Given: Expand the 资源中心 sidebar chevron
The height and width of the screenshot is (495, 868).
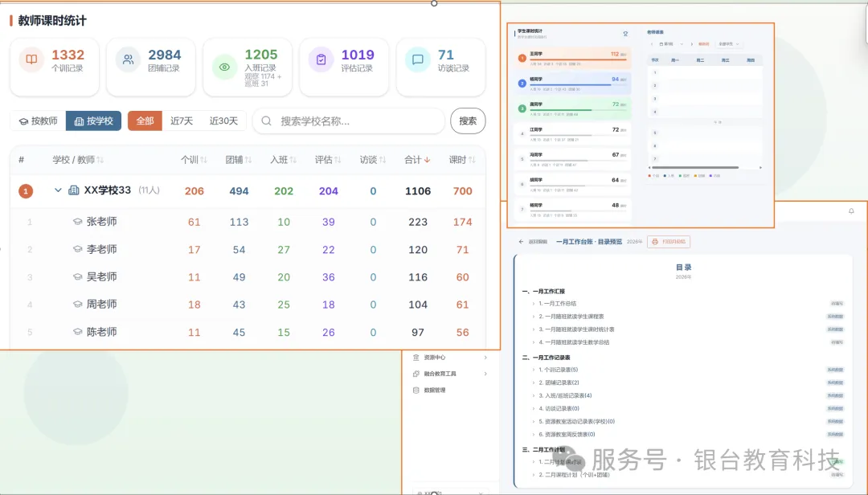Looking at the screenshot, I should click(485, 358).
